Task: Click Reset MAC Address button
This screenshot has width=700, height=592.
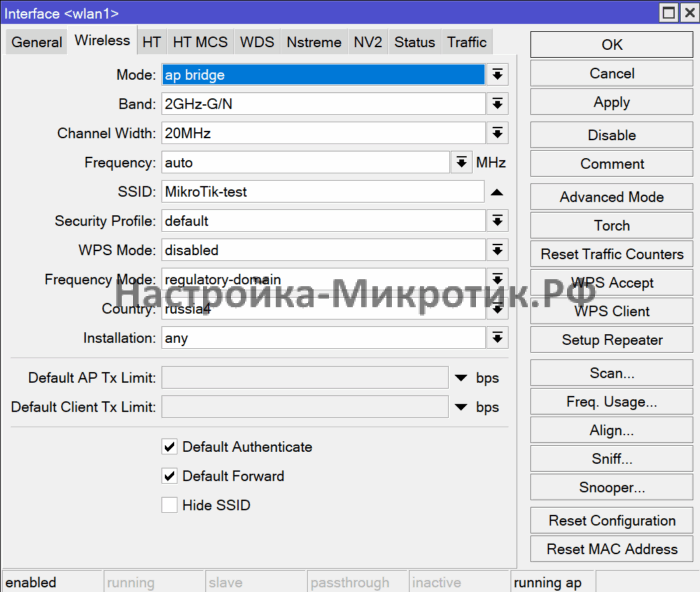Action: 611,549
